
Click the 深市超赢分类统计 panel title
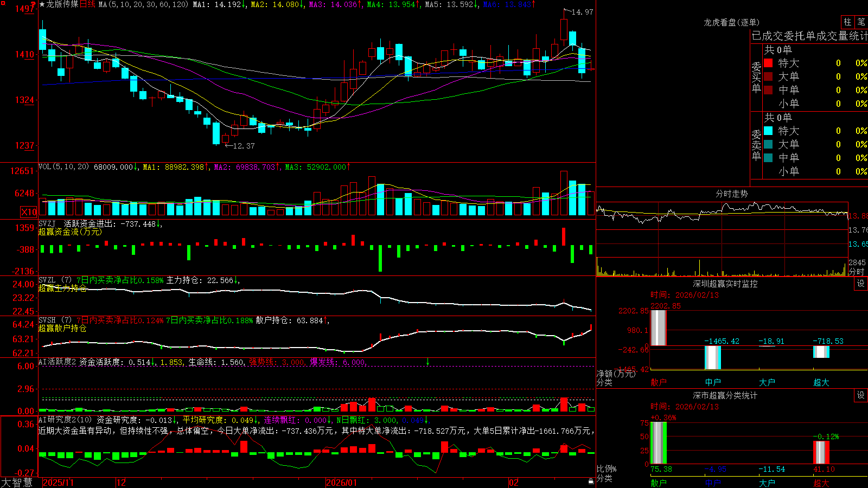725,395
